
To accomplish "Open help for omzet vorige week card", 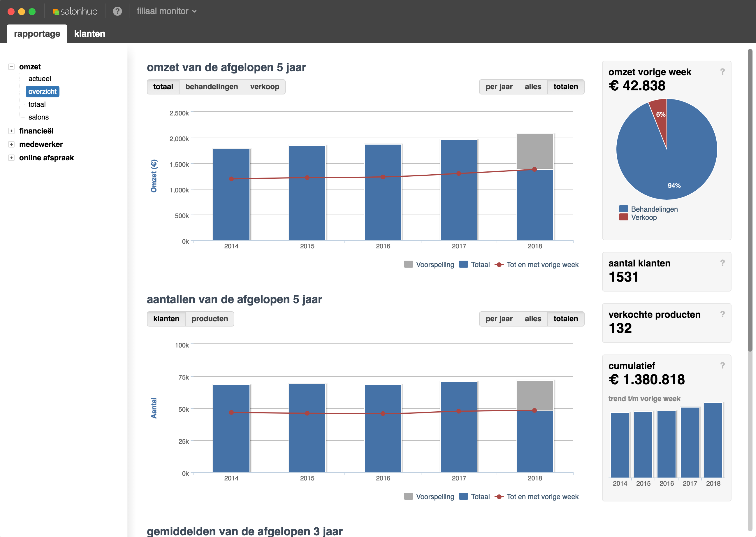I will (722, 71).
